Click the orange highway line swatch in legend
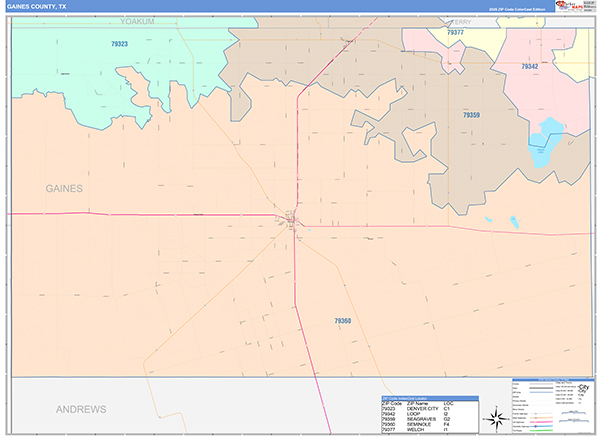 [x=541, y=418]
